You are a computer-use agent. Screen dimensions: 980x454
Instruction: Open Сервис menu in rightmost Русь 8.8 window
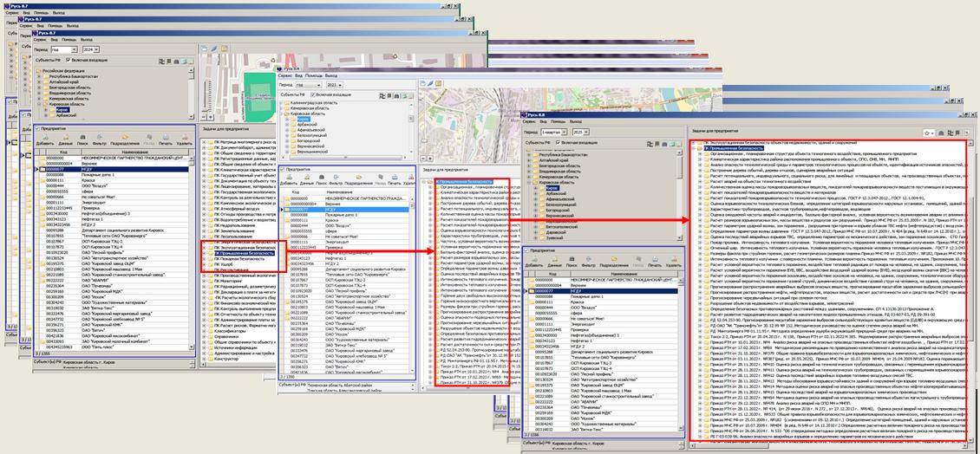click(x=531, y=122)
